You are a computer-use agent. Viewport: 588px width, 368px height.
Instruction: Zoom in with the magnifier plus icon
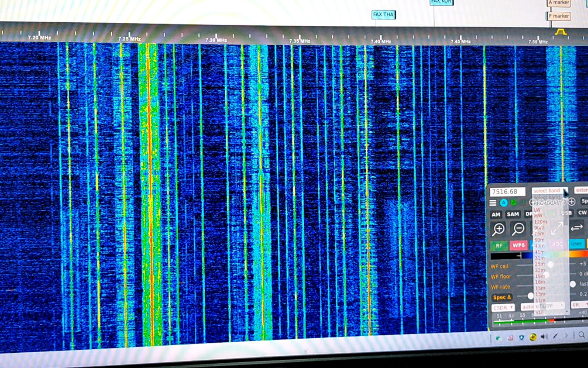(x=499, y=229)
